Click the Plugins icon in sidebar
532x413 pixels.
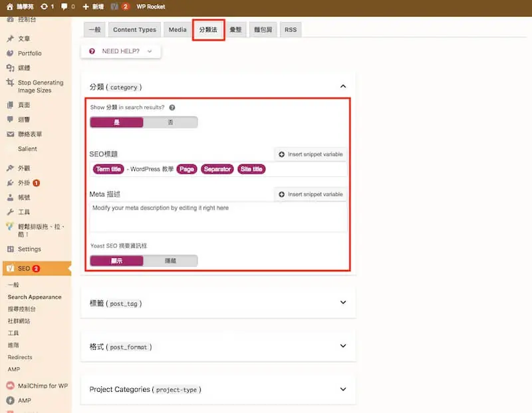click(x=10, y=183)
